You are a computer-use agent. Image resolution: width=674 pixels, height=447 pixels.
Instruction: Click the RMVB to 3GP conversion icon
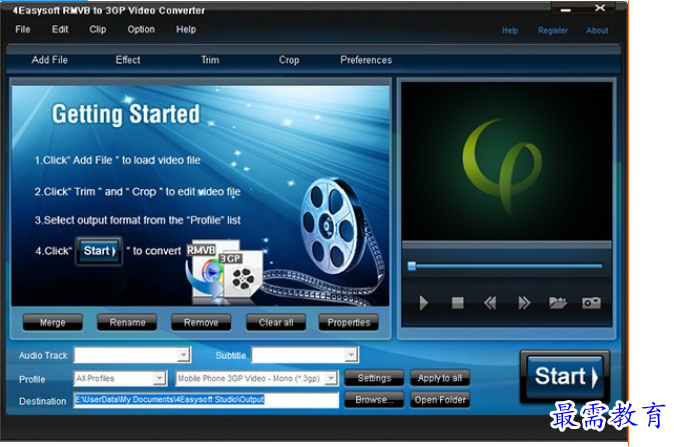pos(224,272)
